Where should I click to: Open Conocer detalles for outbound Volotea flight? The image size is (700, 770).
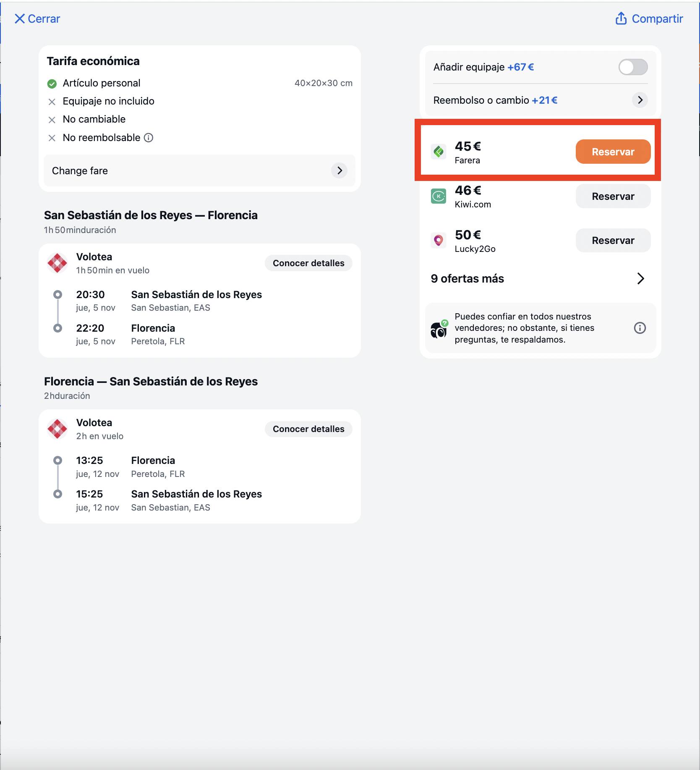[x=308, y=263]
